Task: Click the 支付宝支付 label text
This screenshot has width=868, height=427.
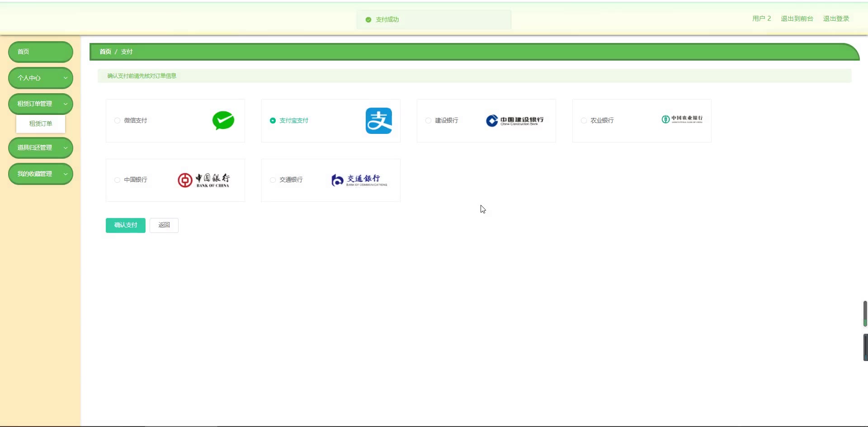Action: click(x=294, y=120)
